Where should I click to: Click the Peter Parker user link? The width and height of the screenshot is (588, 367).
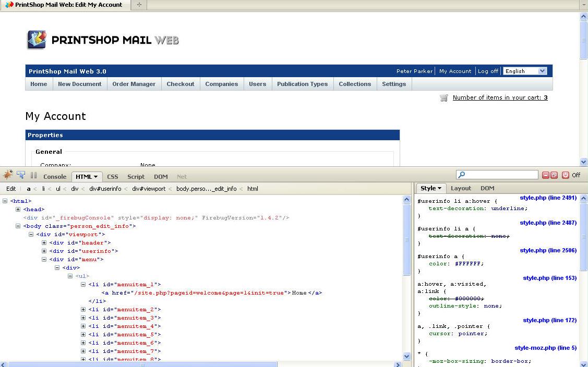click(414, 71)
